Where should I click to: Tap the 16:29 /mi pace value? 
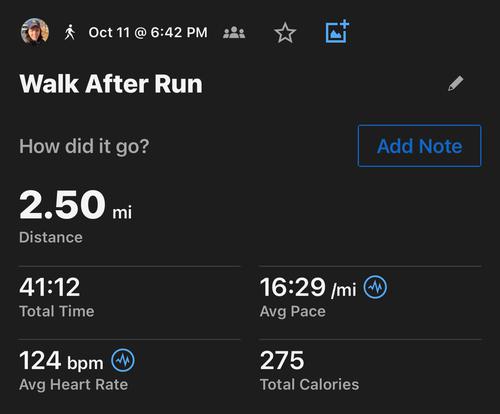308,287
